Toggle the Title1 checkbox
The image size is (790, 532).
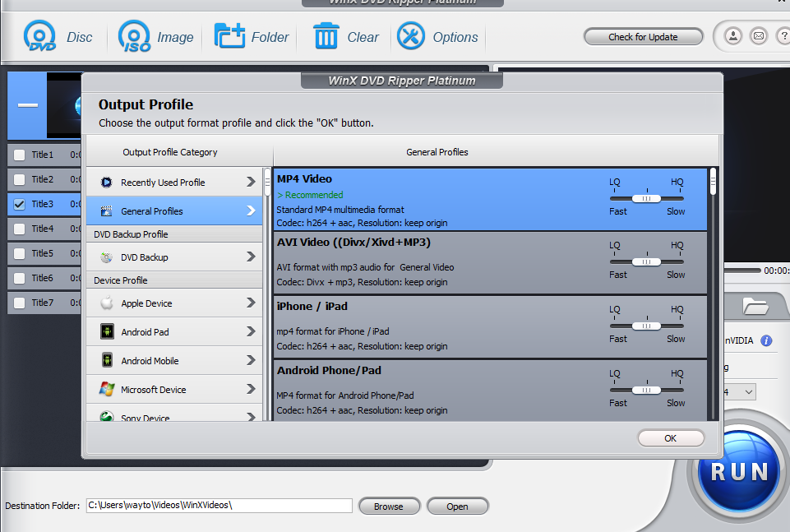(x=19, y=155)
